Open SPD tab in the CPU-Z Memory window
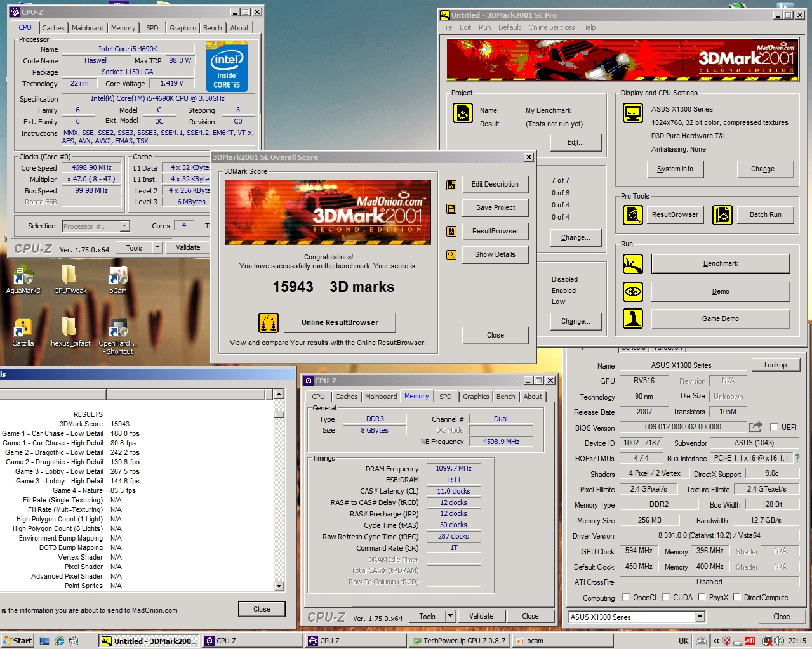 click(446, 397)
